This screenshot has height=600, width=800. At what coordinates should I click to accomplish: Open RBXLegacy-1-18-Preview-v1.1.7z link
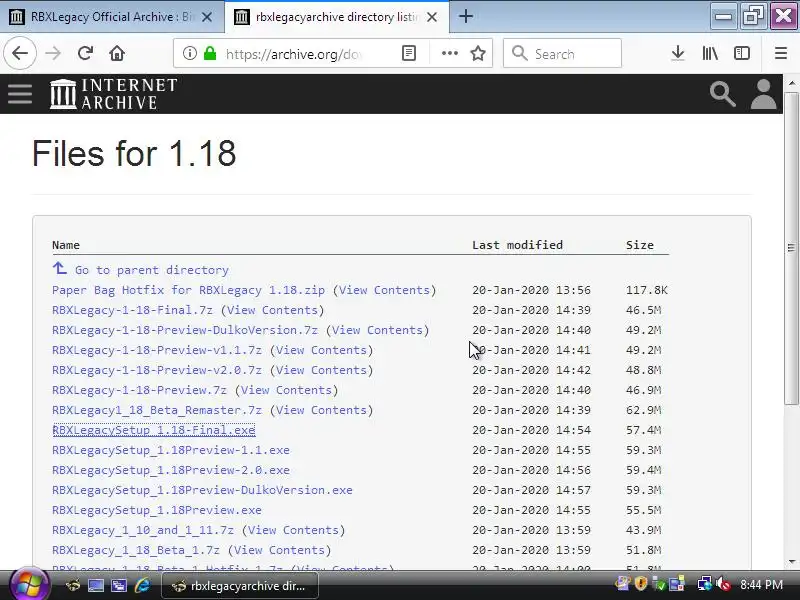click(157, 350)
